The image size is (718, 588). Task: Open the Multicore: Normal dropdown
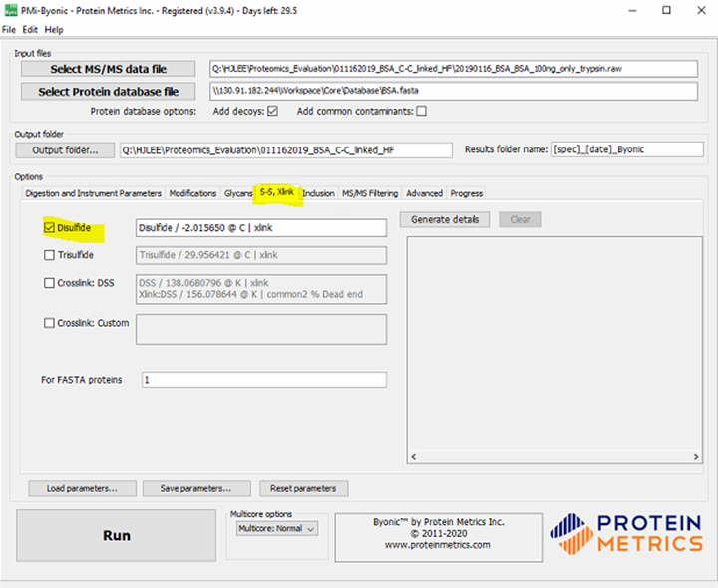coord(277,529)
